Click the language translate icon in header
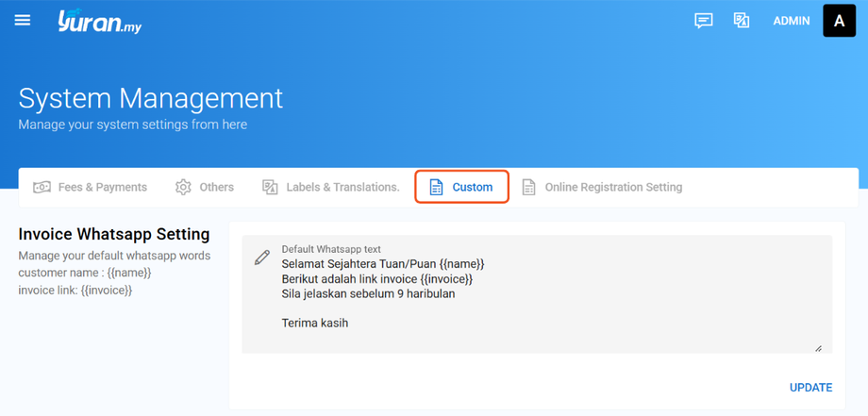 [x=742, y=21]
